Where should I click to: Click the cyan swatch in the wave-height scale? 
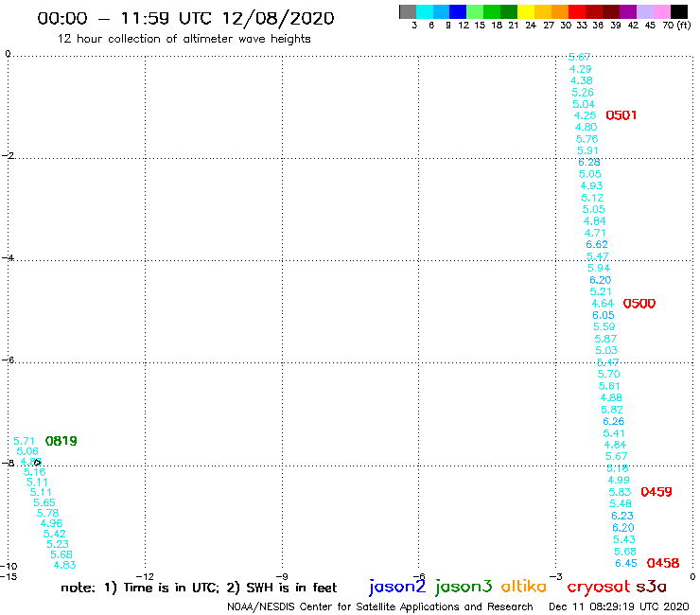pyautogui.click(x=425, y=11)
